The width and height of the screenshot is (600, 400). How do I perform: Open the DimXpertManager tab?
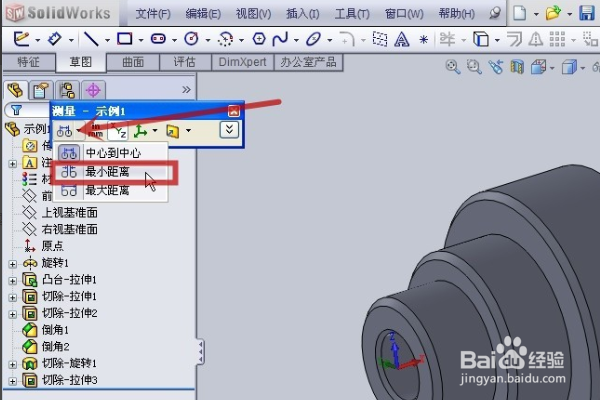(93, 90)
